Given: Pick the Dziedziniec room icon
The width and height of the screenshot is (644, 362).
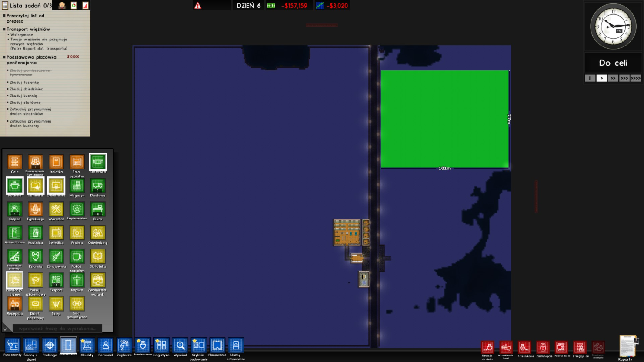Looking at the screenshot, I should point(56,186).
